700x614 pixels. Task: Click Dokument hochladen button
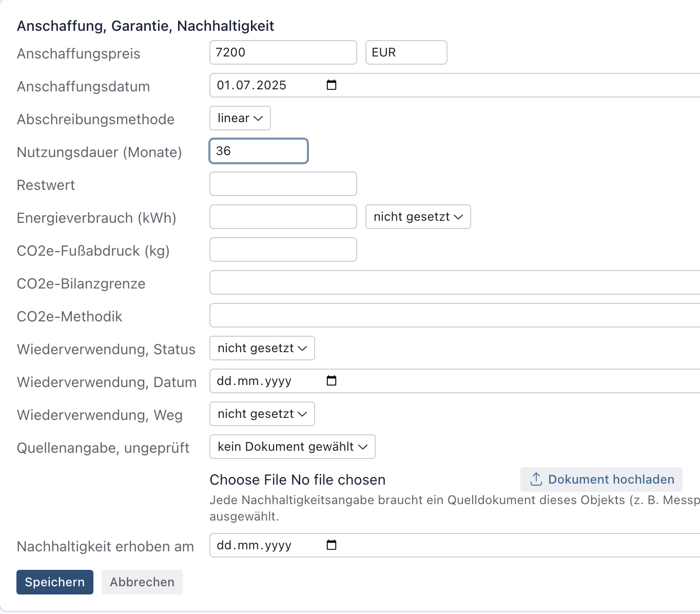tap(601, 479)
